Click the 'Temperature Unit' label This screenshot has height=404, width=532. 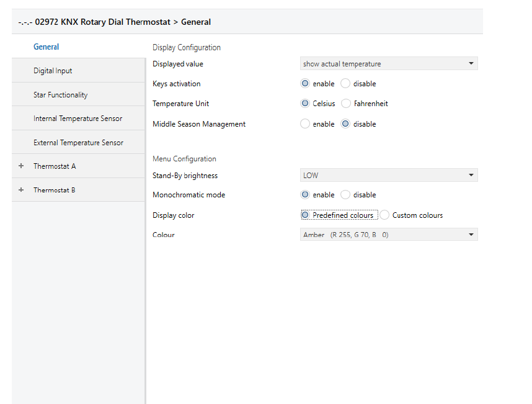180,104
